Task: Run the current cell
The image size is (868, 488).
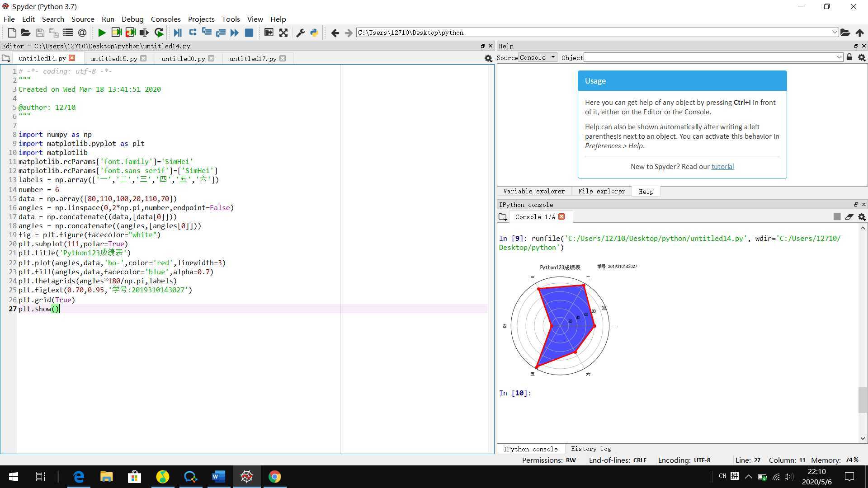Action: click(x=116, y=33)
